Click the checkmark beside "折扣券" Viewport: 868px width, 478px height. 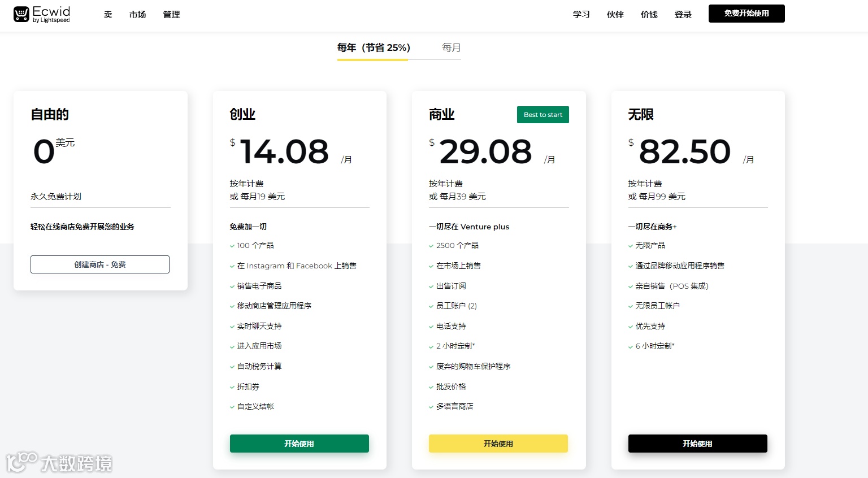pos(232,387)
